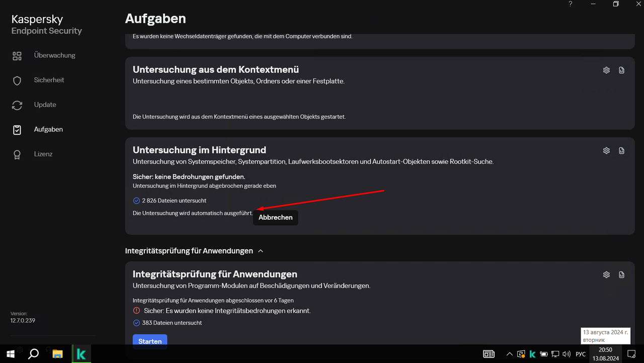The image size is (644, 363).
Task: Select Aufgaben in the sidebar
Action: tap(48, 129)
